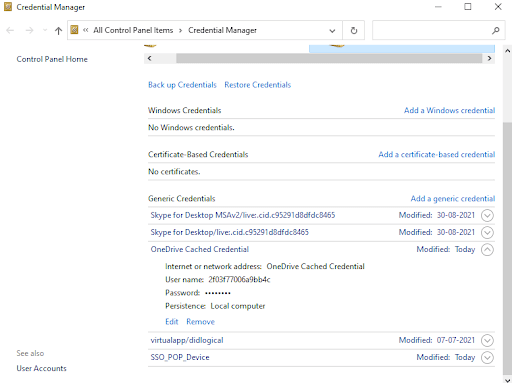The height and width of the screenshot is (383, 512).
Task: Click the Certificate-Based Credentials heading
Action: click(198, 154)
